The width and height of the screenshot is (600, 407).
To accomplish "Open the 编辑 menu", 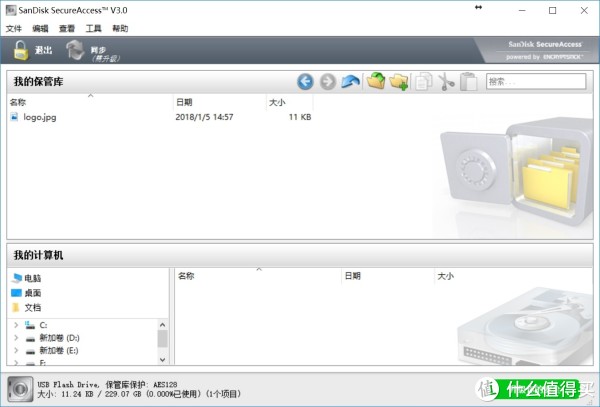I will tap(40, 29).
